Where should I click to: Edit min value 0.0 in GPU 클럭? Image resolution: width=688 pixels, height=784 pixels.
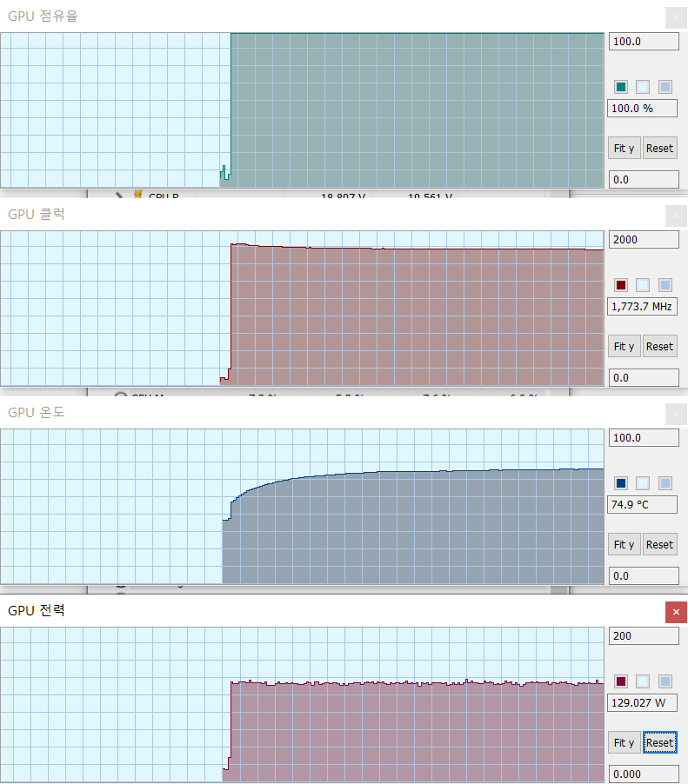coord(644,377)
